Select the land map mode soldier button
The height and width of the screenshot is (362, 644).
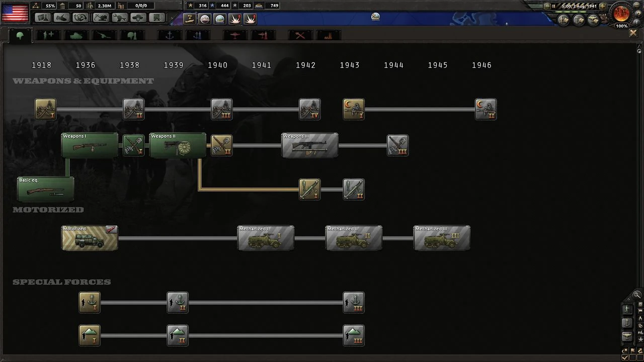pyautogui.click(x=627, y=309)
